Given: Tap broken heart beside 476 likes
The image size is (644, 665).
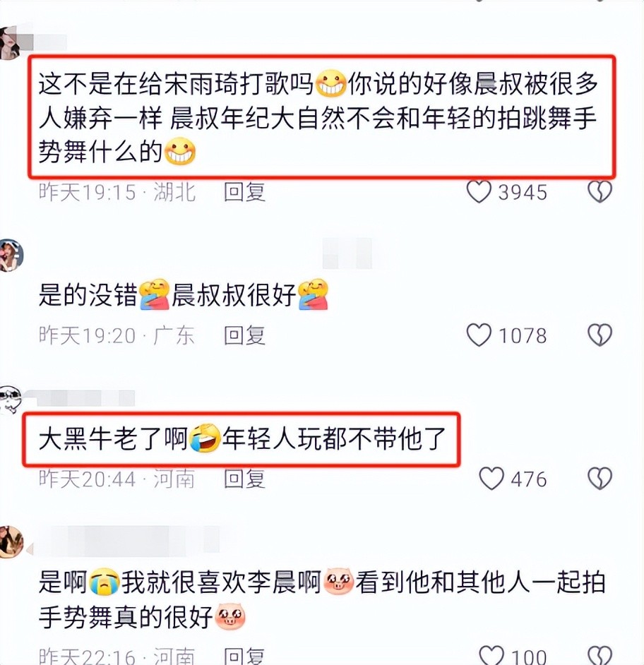Looking at the screenshot, I should [x=600, y=479].
